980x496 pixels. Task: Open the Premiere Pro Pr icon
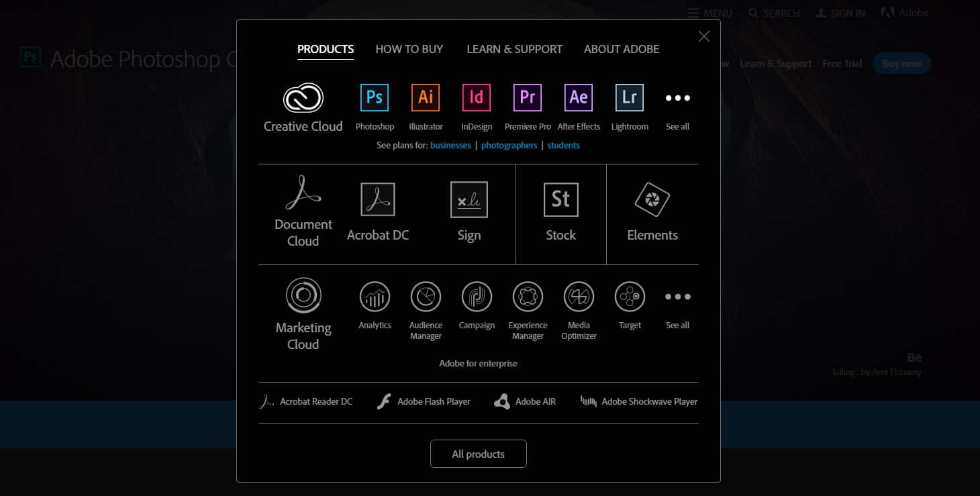528,98
